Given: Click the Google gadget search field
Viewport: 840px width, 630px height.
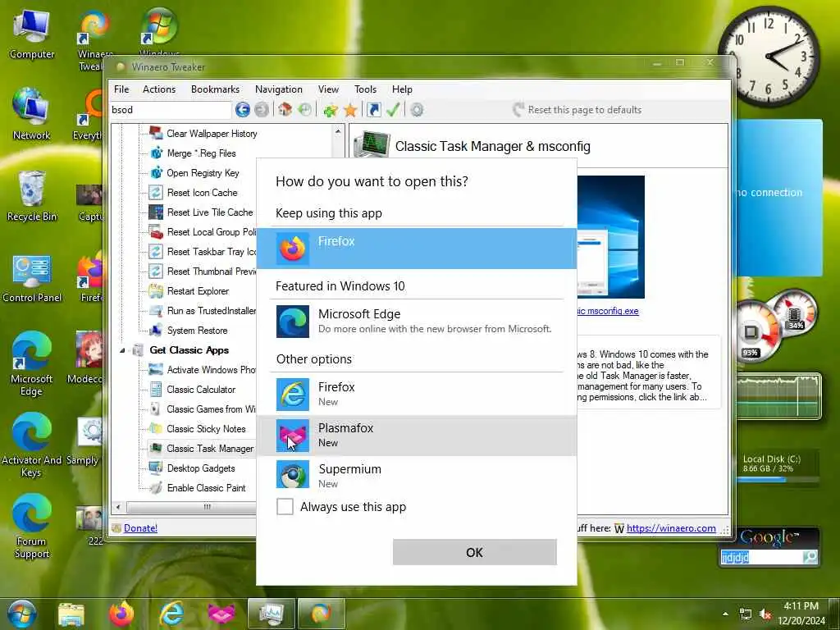Looking at the screenshot, I should (760, 557).
